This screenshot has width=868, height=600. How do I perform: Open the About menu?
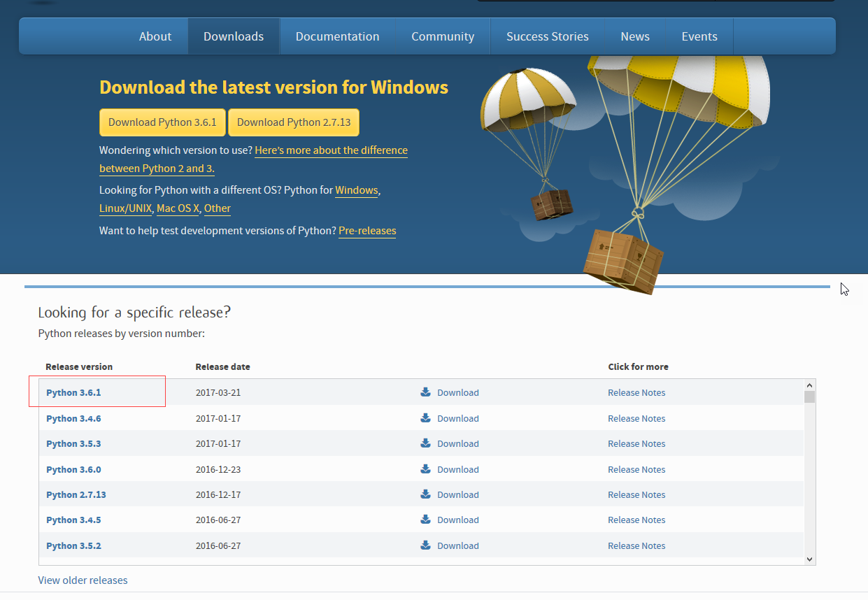click(155, 36)
